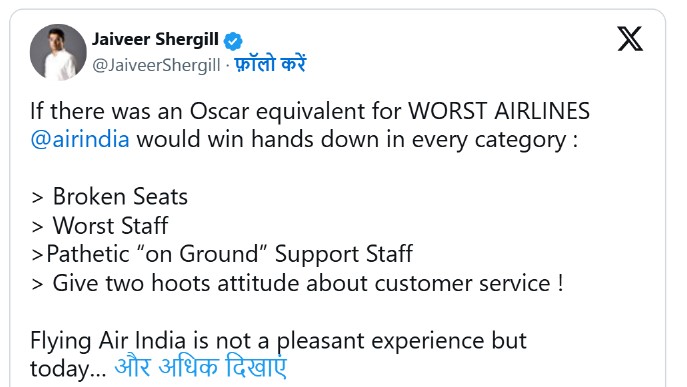Viewport: 687px width, 387px height.
Task: Open Jaiveer Shergill's profile picture
Action: [58, 52]
